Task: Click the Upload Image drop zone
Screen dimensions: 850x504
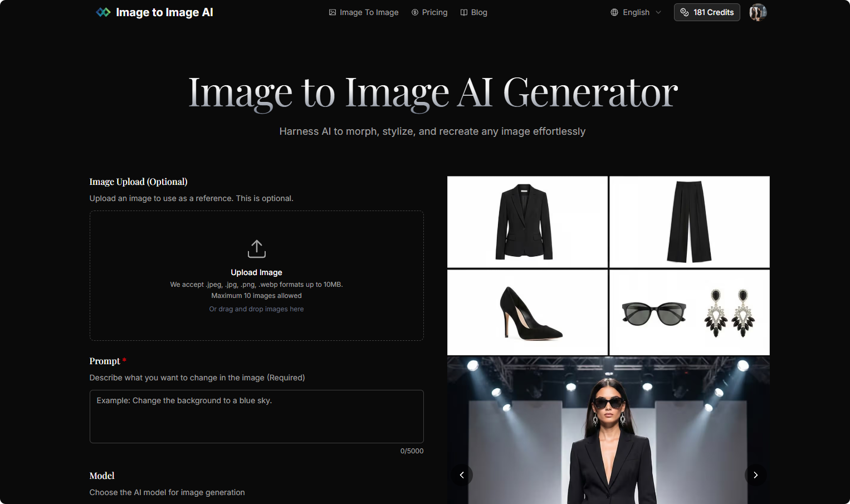Action: (x=256, y=276)
